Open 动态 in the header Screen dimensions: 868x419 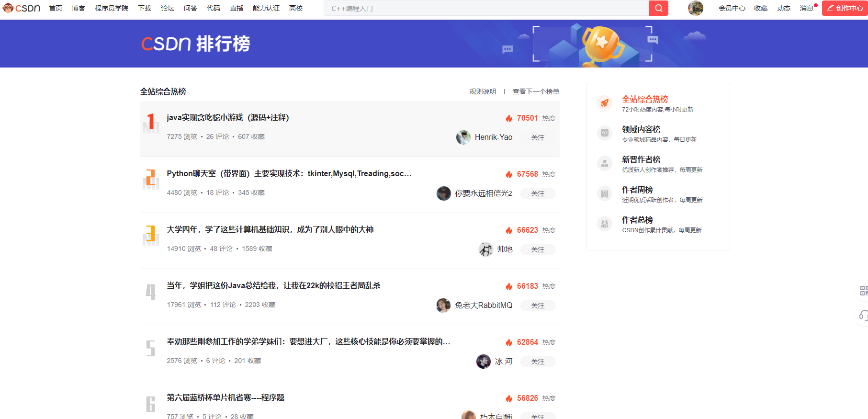(784, 8)
